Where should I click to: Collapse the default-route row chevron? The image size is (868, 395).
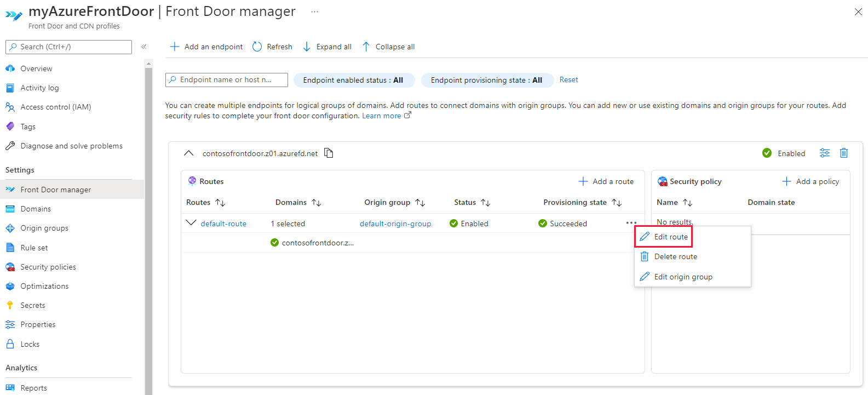191,223
